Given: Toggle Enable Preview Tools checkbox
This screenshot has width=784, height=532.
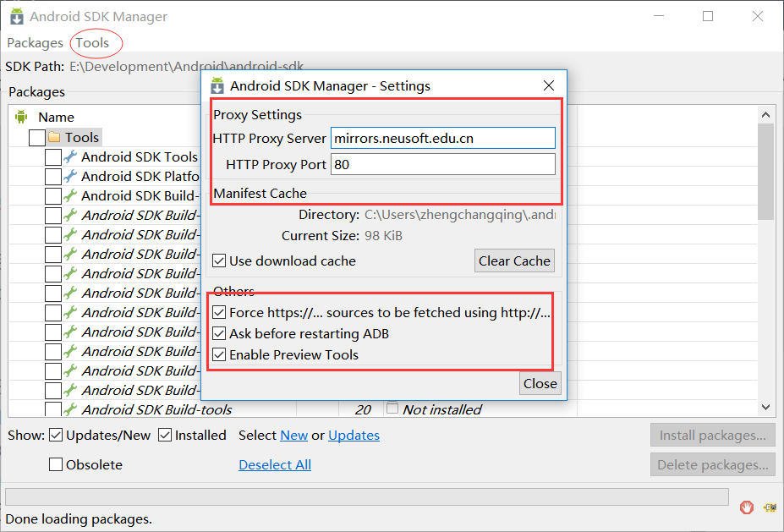Looking at the screenshot, I should [219, 355].
